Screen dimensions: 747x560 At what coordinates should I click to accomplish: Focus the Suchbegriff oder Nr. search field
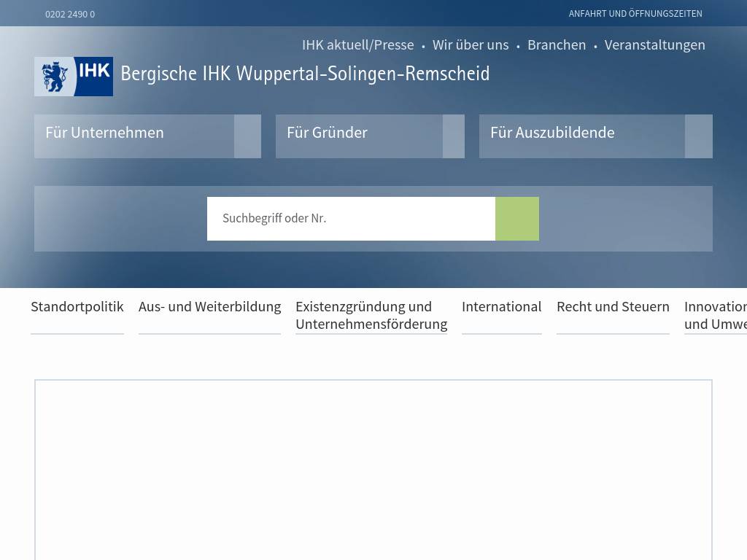tap(351, 219)
